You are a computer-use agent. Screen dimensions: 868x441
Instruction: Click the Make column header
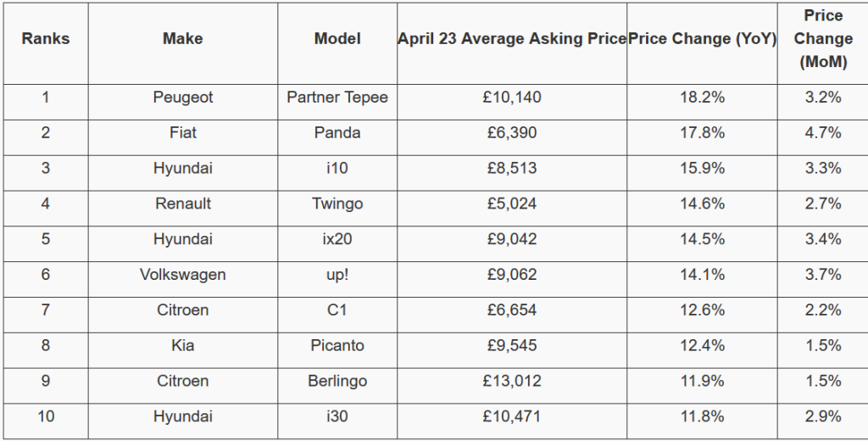coord(183,39)
